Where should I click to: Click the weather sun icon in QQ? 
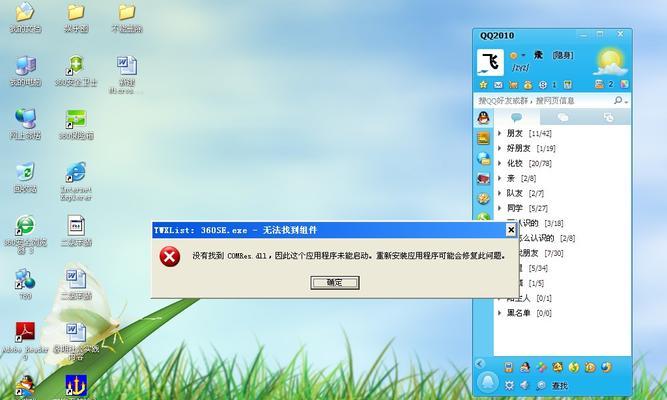point(611,62)
